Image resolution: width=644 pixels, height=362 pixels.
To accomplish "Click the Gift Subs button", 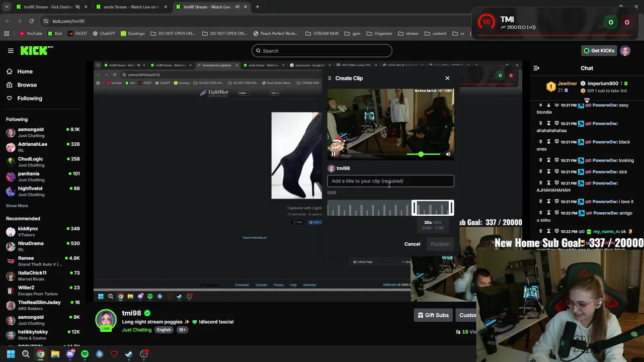I will [433, 315].
